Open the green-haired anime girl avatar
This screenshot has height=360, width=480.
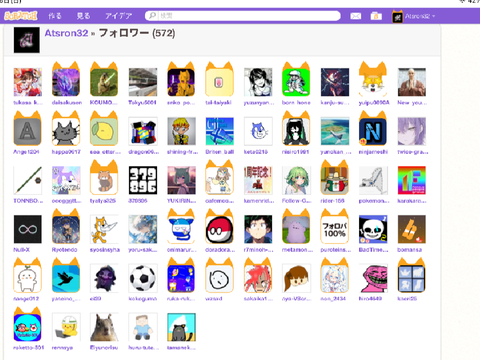coord(296,180)
